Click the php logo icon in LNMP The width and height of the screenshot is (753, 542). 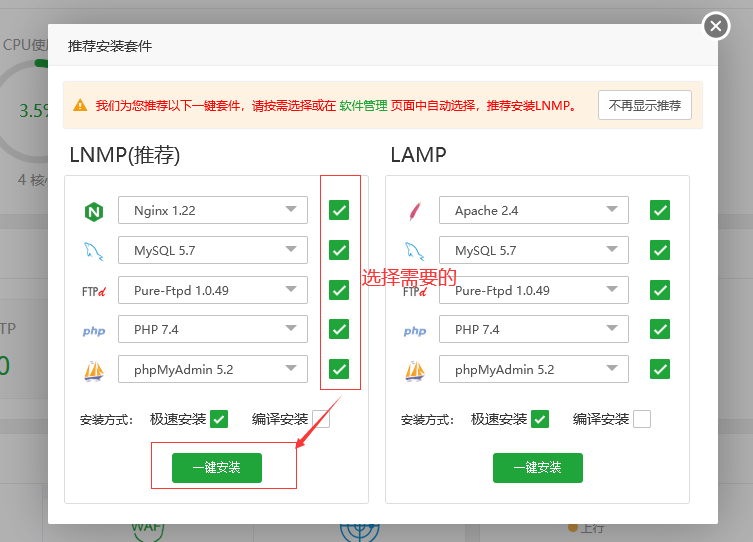tap(94, 331)
